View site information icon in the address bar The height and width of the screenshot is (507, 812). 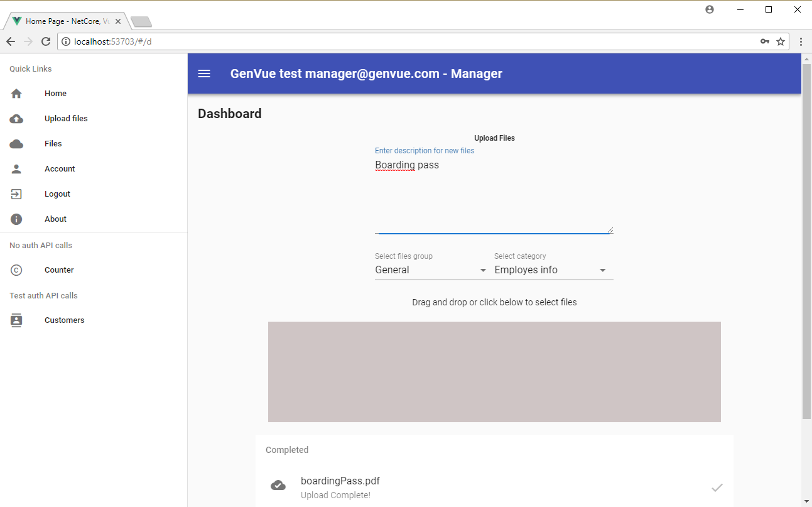(67, 41)
